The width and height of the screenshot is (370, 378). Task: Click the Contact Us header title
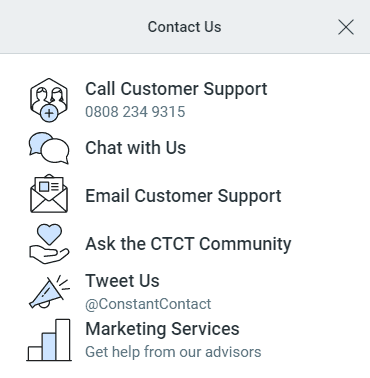click(184, 27)
